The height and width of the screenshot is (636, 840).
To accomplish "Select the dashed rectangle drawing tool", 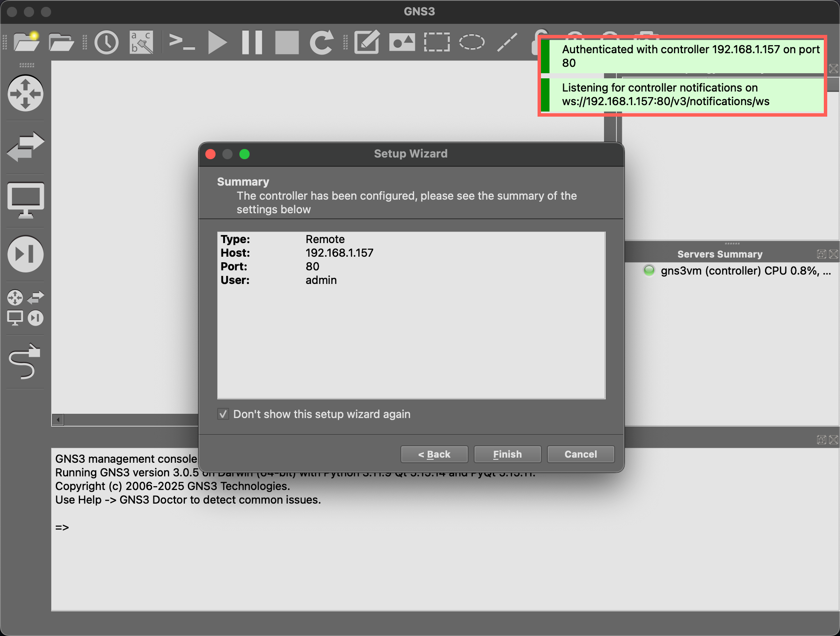I will [x=436, y=41].
